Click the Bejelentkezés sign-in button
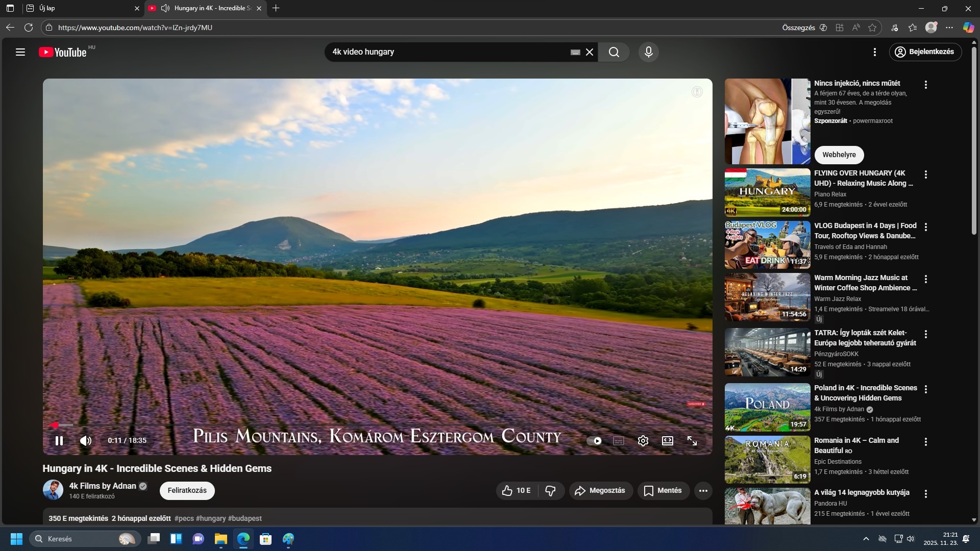The width and height of the screenshot is (980, 551). (925, 52)
